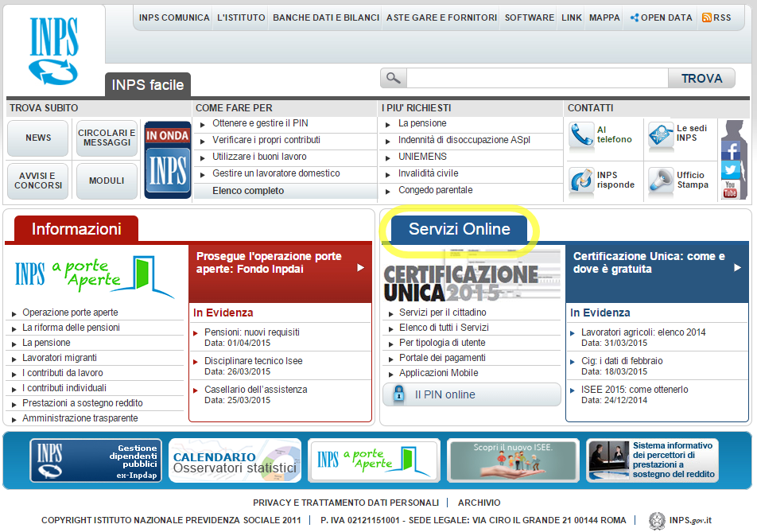Open ASTE GARE E FORNITORI menu
Image resolution: width=757 pixels, height=532 pixels.
pyautogui.click(x=441, y=17)
